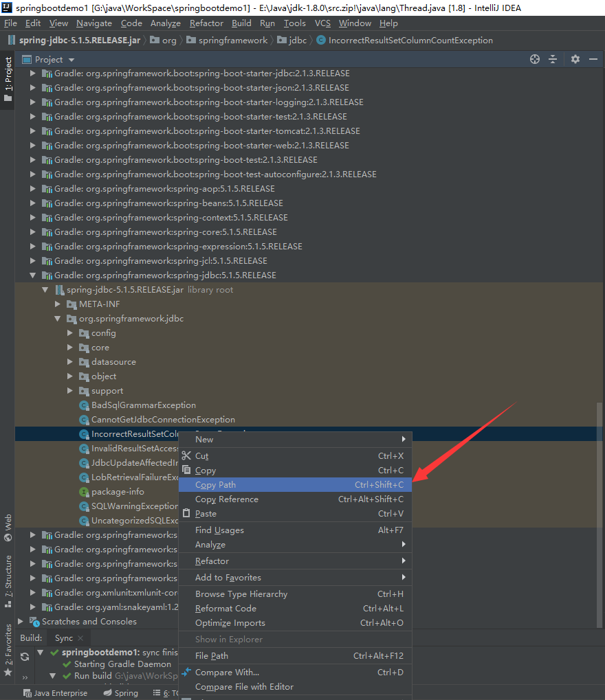Screen dimensions: 605x700
Task: Expand the META-INF folder
Action: (58, 304)
